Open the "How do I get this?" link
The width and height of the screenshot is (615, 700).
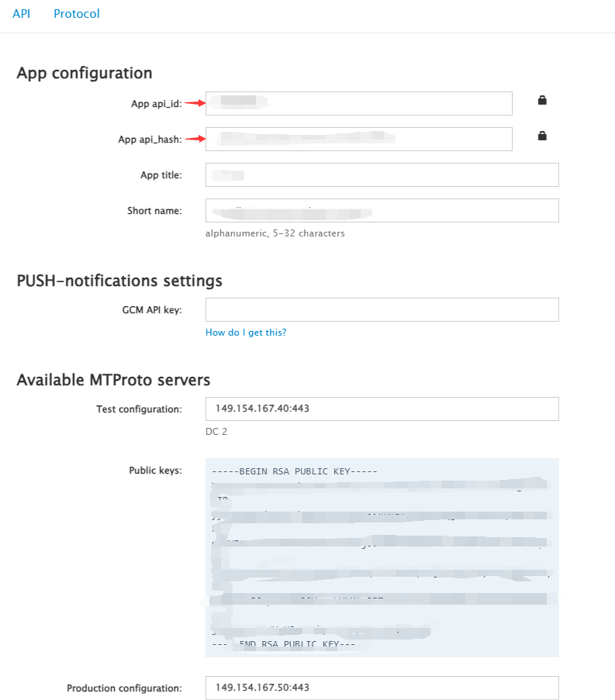246,333
